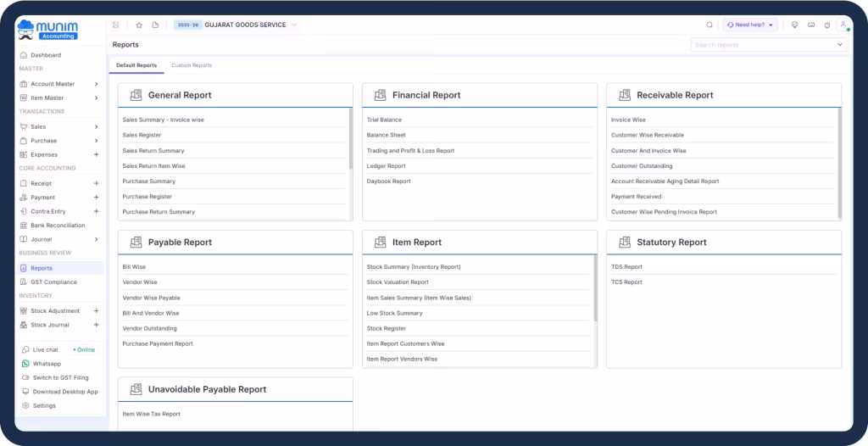Click the General Report list scrollbar
Screen dimensions: 868x446
(x=351, y=138)
